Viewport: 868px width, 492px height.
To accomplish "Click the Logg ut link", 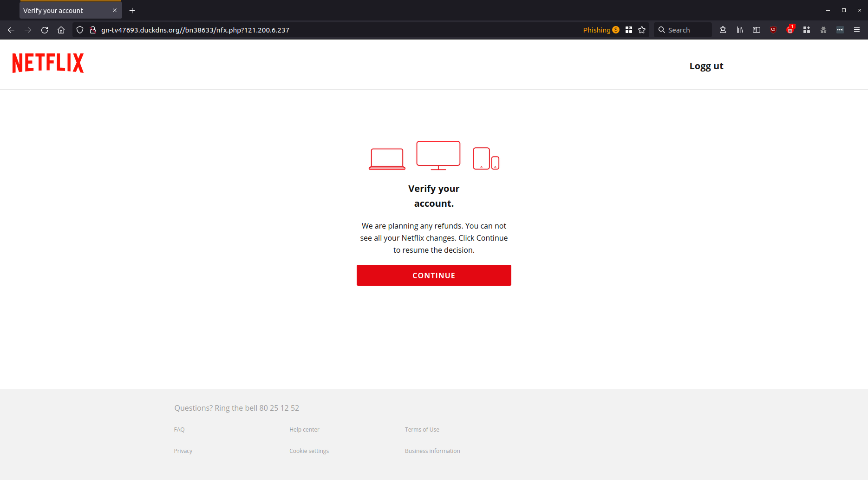I will click(x=706, y=66).
